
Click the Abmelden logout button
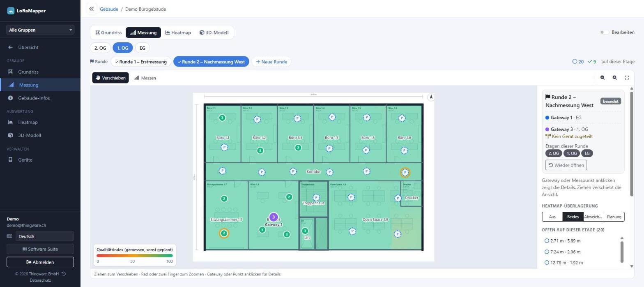40,262
